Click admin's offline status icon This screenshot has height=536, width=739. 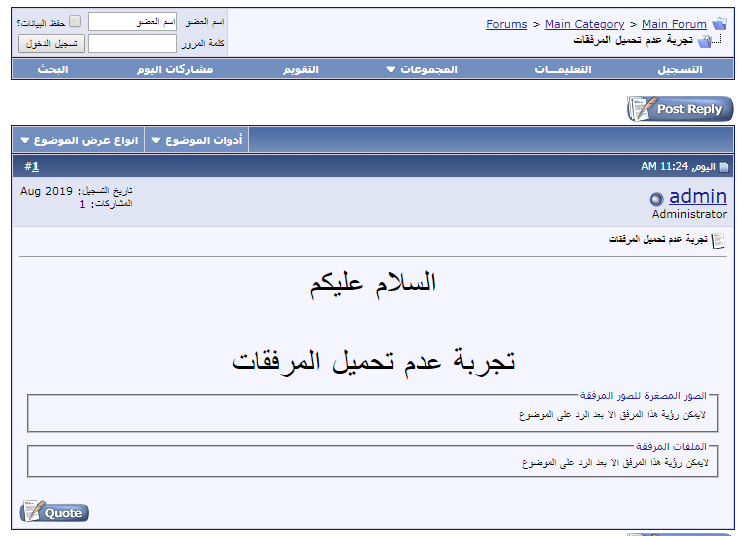pyautogui.click(x=656, y=199)
